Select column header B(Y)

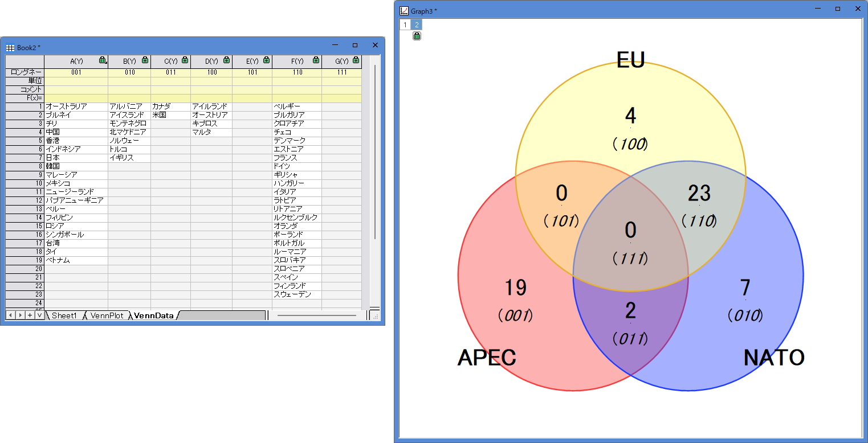pyautogui.click(x=129, y=61)
